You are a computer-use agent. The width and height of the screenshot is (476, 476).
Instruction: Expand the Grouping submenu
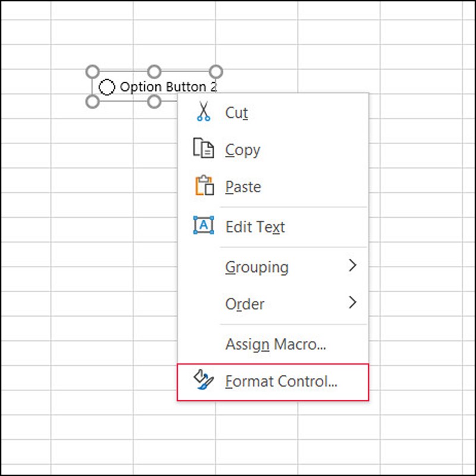click(x=257, y=267)
